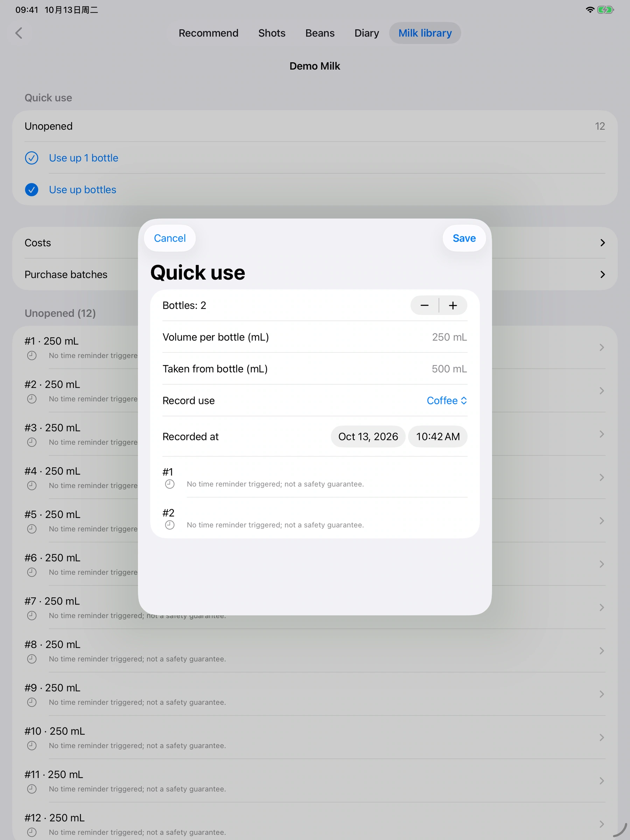Open the '#2 · 250 mL' row
Screen dimensions: 630x840
pos(315,391)
